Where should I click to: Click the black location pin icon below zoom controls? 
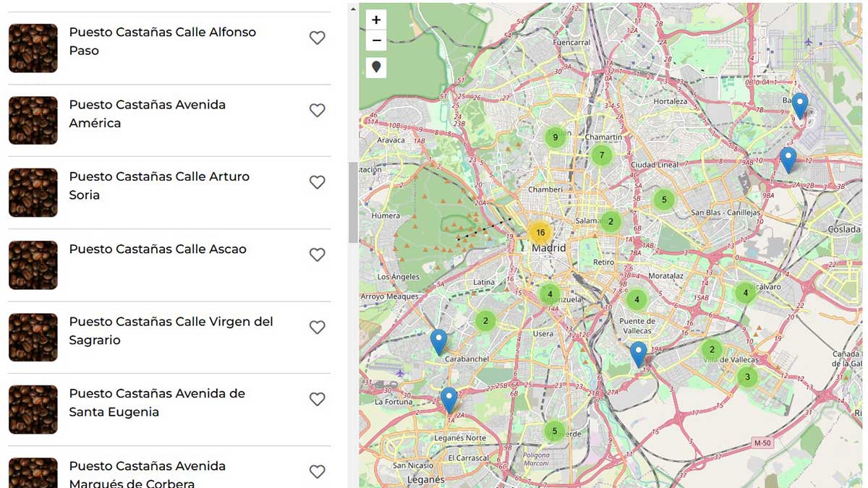coord(376,67)
